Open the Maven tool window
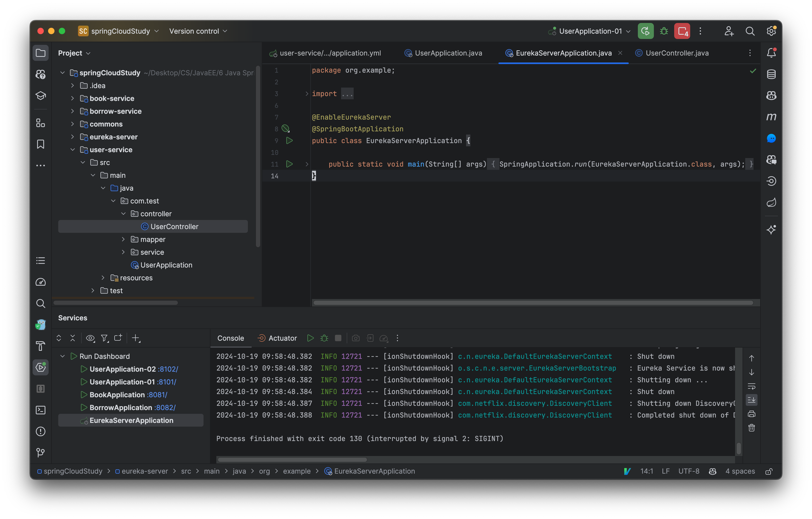This screenshot has height=519, width=812. tap(771, 117)
